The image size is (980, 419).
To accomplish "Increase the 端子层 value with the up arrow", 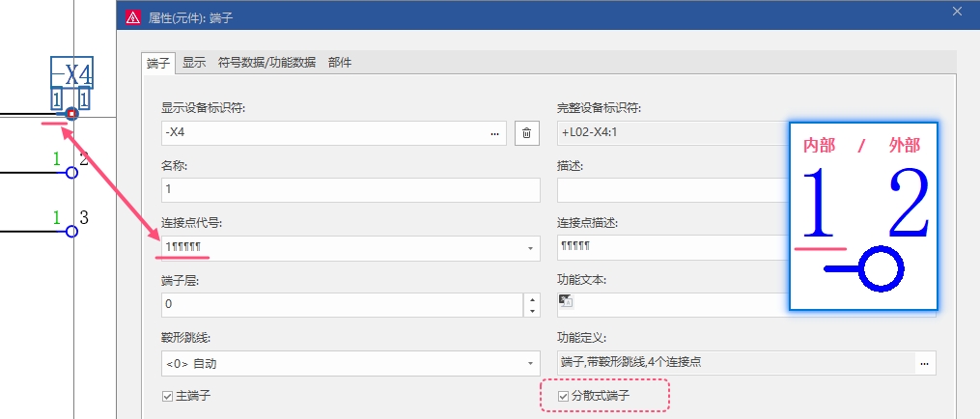I will 531,298.
